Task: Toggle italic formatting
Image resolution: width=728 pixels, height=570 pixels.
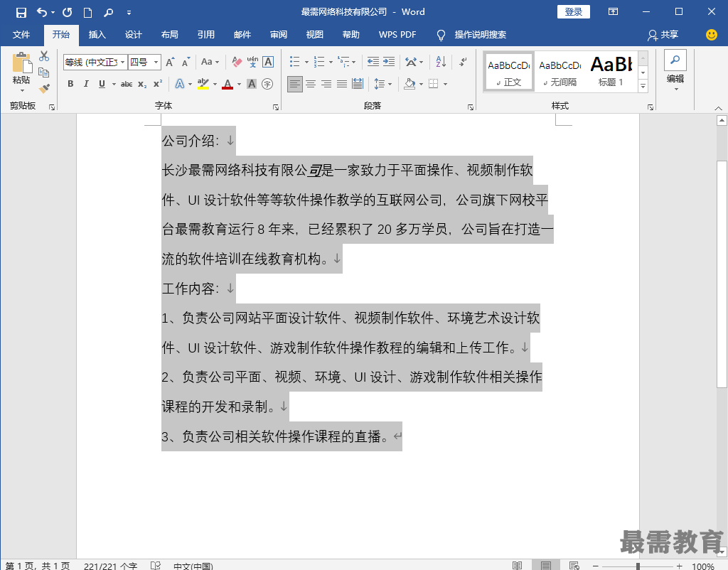Action: 86,84
